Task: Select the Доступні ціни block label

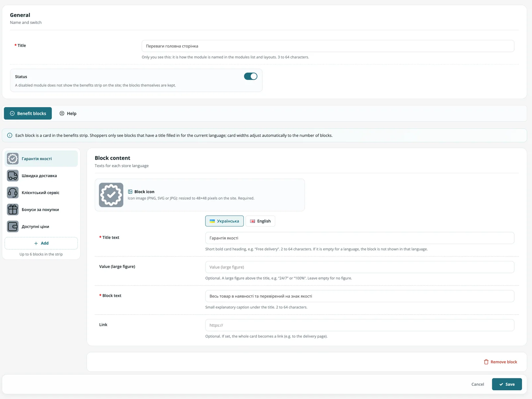Action: [35, 227]
